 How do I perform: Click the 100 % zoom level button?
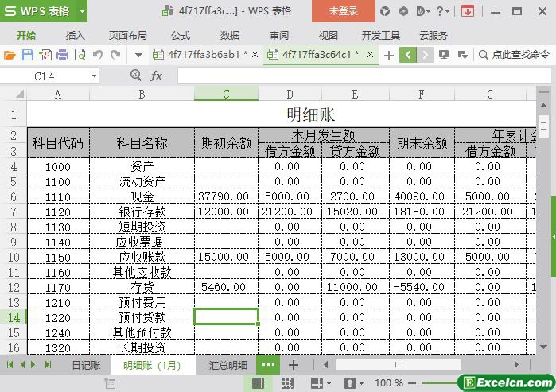(x=389, y=383)
